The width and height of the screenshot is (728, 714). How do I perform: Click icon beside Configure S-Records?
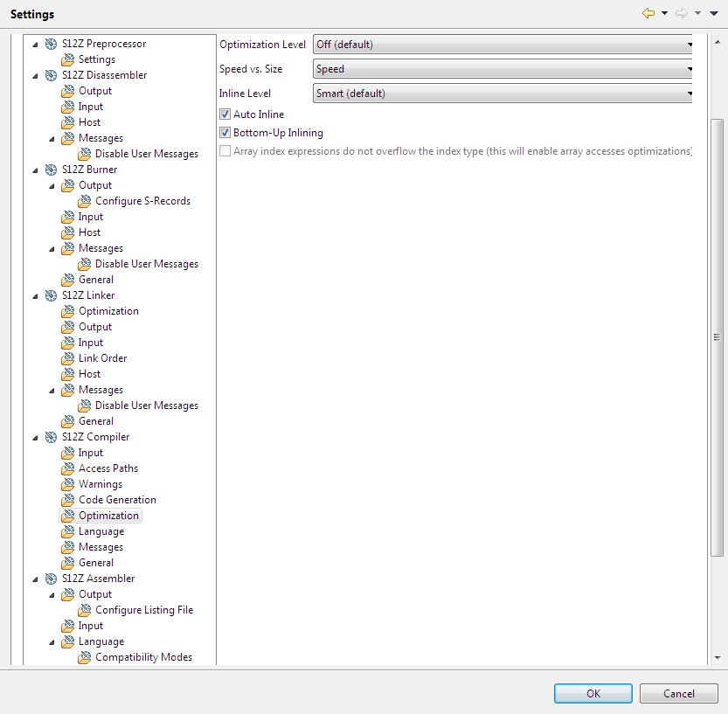85,201
